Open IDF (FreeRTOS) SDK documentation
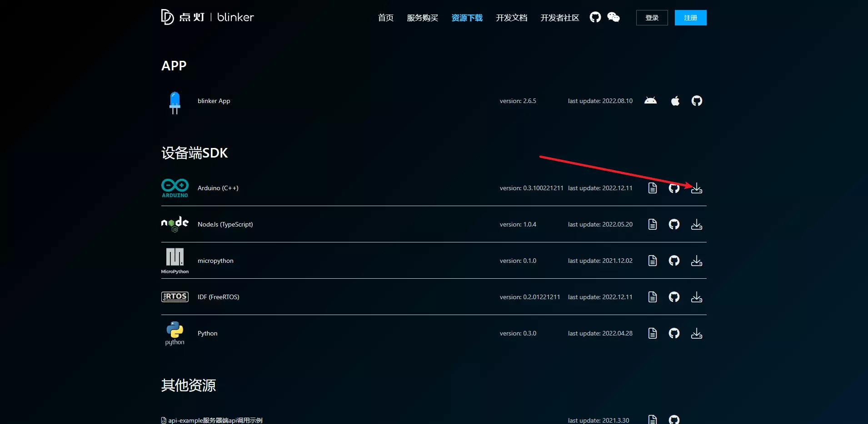 click(x=653, y=297)
